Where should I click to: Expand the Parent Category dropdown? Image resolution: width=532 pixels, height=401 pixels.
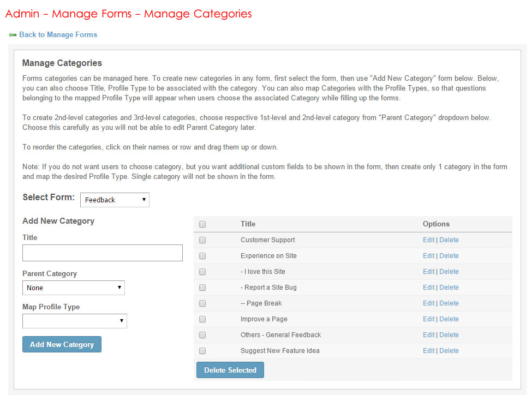coord(73,288)
